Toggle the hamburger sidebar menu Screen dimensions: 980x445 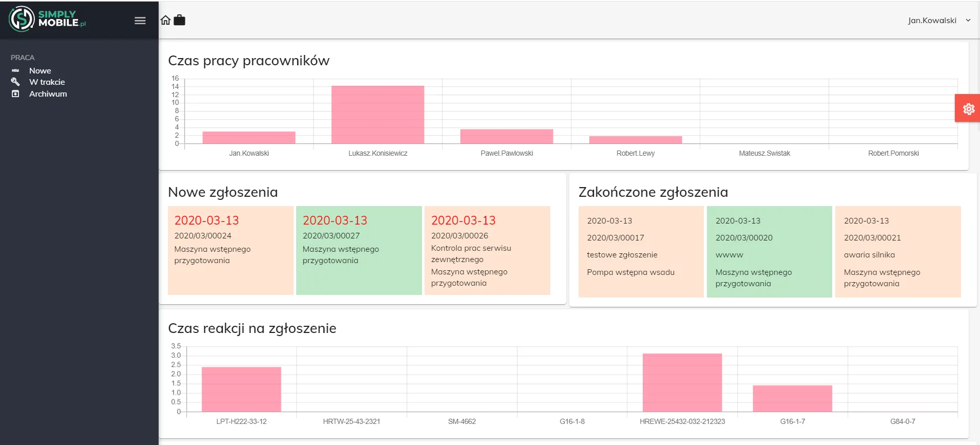140,21
